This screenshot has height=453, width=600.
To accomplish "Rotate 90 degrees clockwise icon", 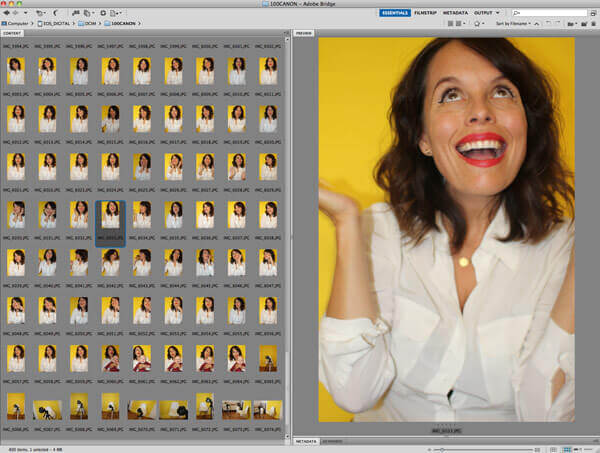I will [558, 23].
